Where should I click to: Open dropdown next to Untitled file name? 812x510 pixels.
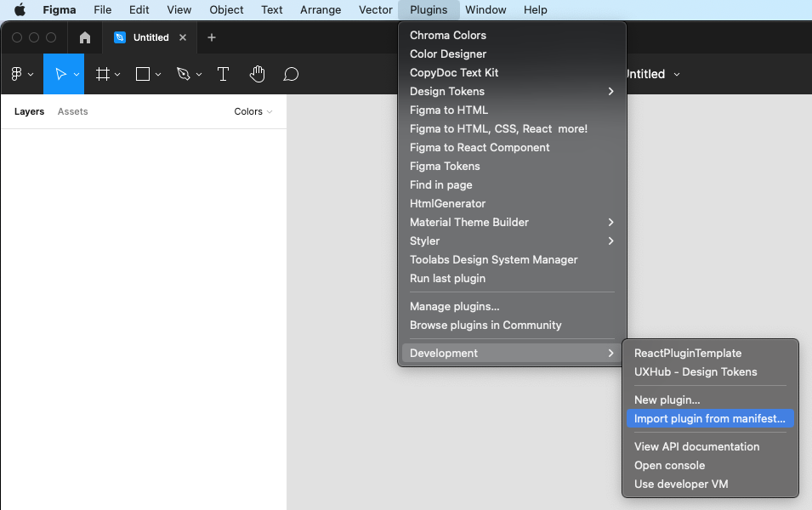(677, 74)
